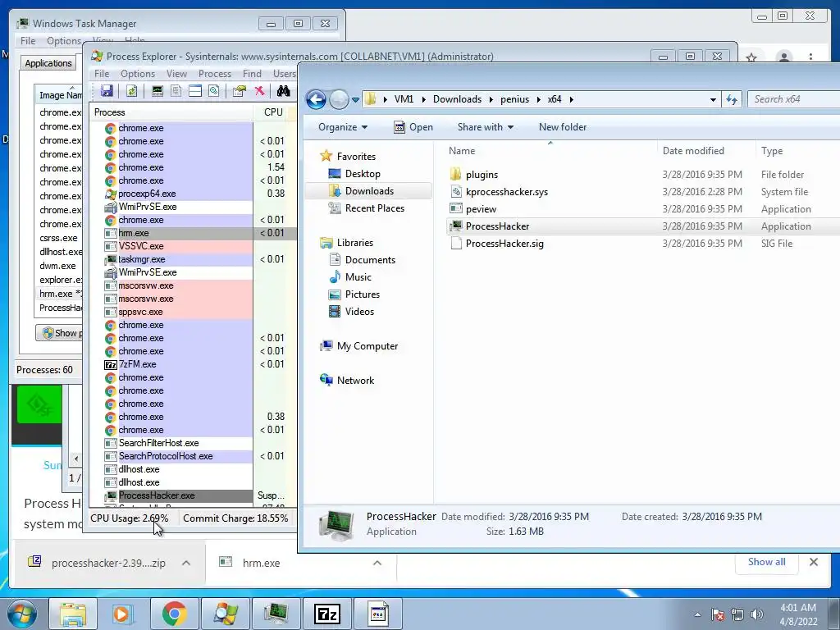Click the DLL/handle view icon in Process Explorer

(214, 90)
